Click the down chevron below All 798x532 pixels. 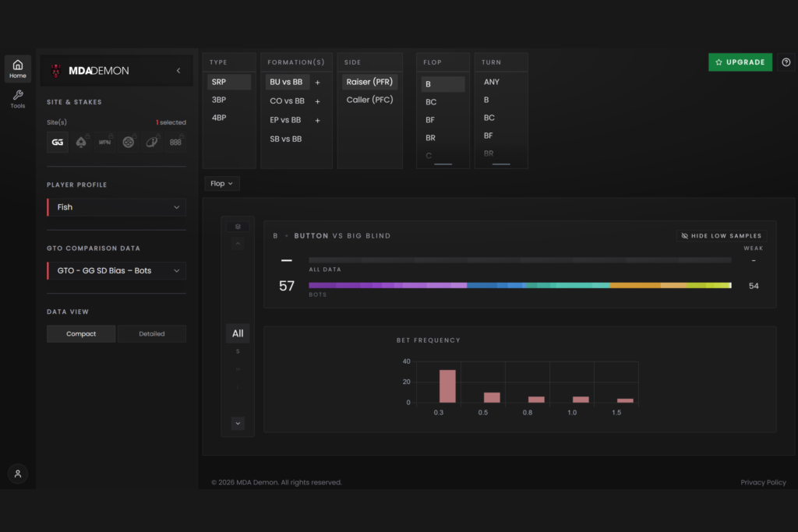tap(238, 423)
